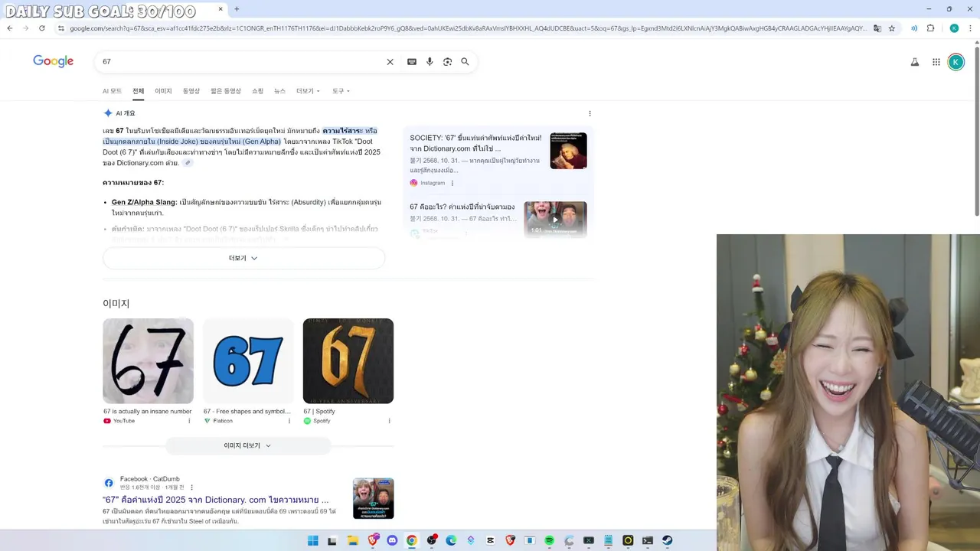
Task: Click the translate page icon
Action: (x=877, y=28)
